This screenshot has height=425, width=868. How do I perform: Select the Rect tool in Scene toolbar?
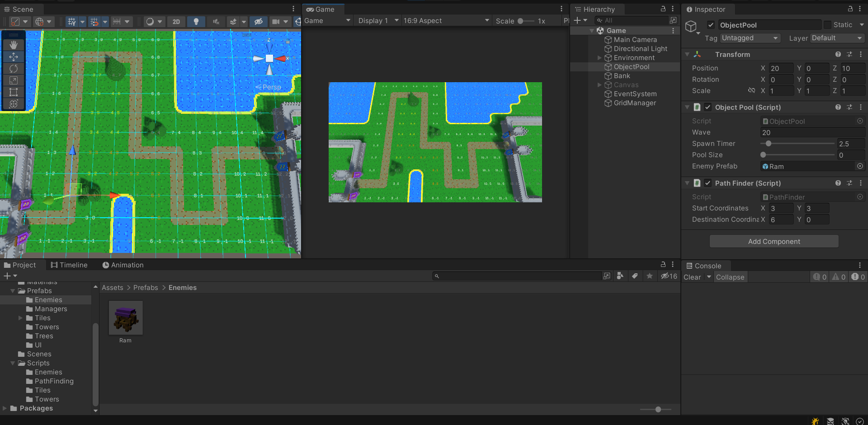14,92
